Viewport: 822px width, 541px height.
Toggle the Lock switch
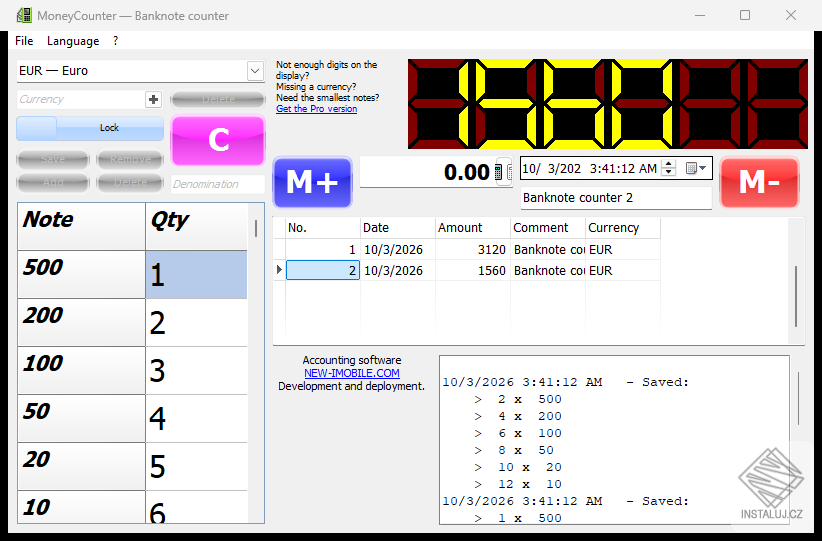point(90,128)
